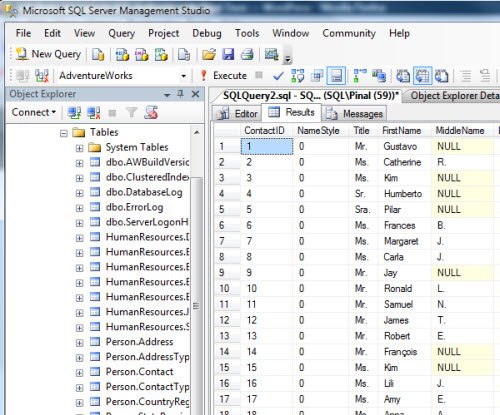Save the query with the floppy disk icon

tap(228, 54)
